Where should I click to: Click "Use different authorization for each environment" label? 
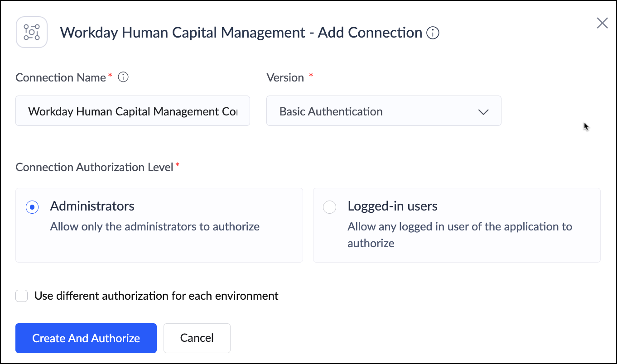[x=156, y=296]
